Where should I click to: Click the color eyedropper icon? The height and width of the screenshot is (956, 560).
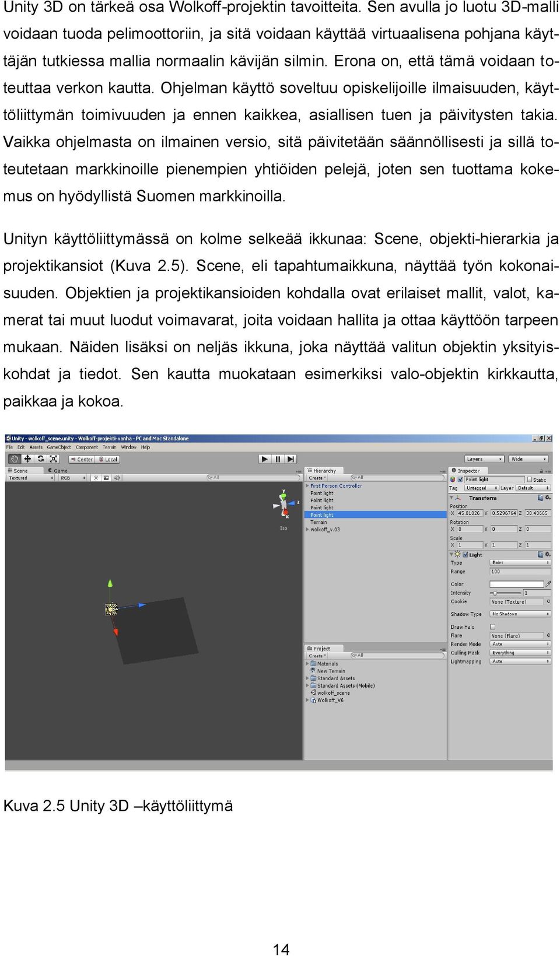click(x=548, y=584)
